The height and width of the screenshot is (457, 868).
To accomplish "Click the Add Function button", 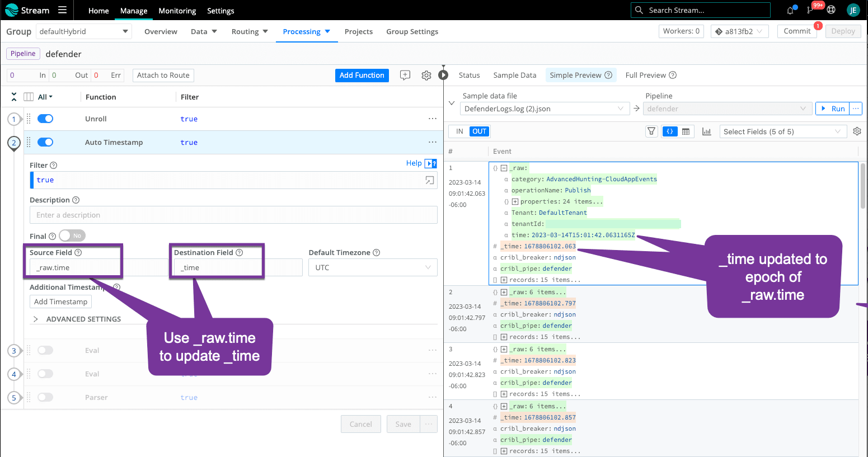I will point(362,75).
